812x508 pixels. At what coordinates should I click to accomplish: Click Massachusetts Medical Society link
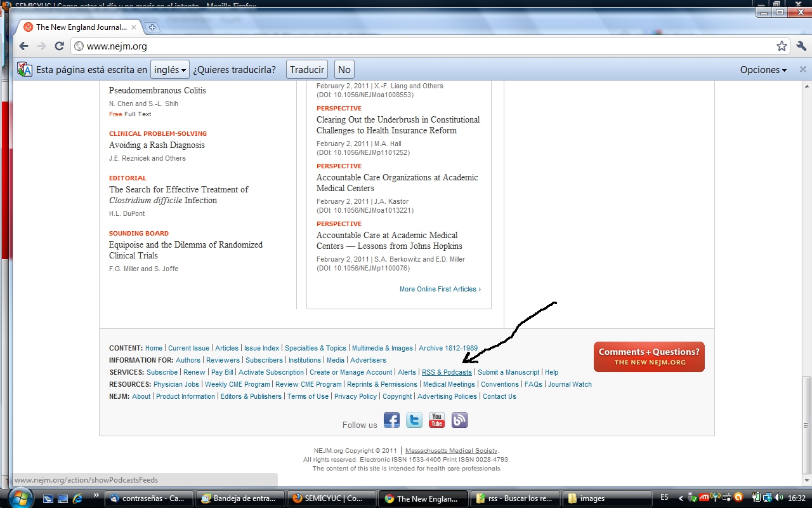coord(452,450)
